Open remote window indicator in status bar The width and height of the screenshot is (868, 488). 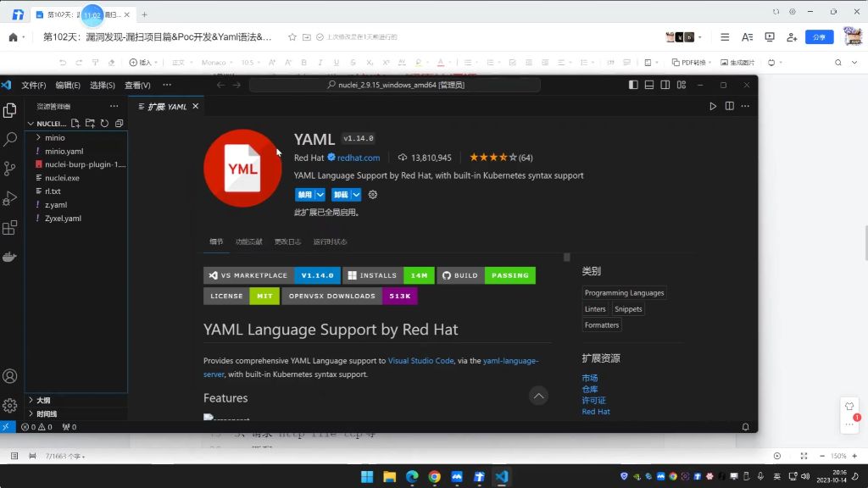[x=6, y=427]
